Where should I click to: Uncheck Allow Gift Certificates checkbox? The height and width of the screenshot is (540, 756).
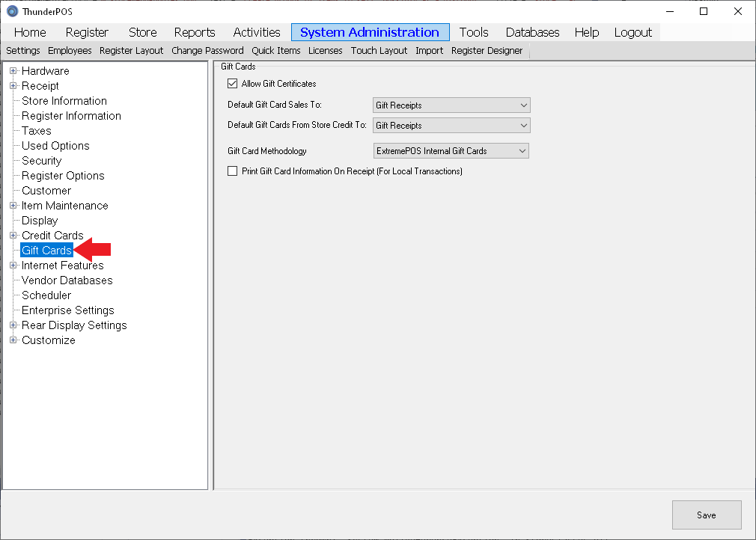coord(232,84)
